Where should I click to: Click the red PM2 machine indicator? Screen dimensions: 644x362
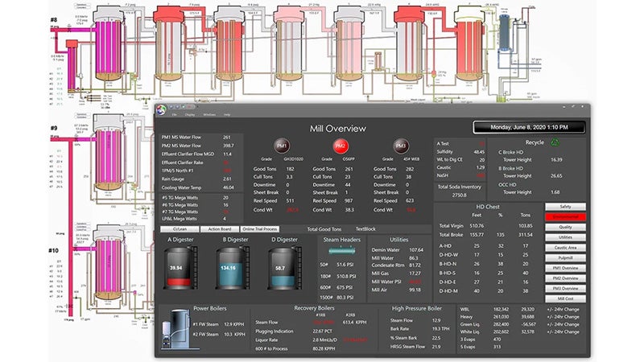(x=341, y=145)
